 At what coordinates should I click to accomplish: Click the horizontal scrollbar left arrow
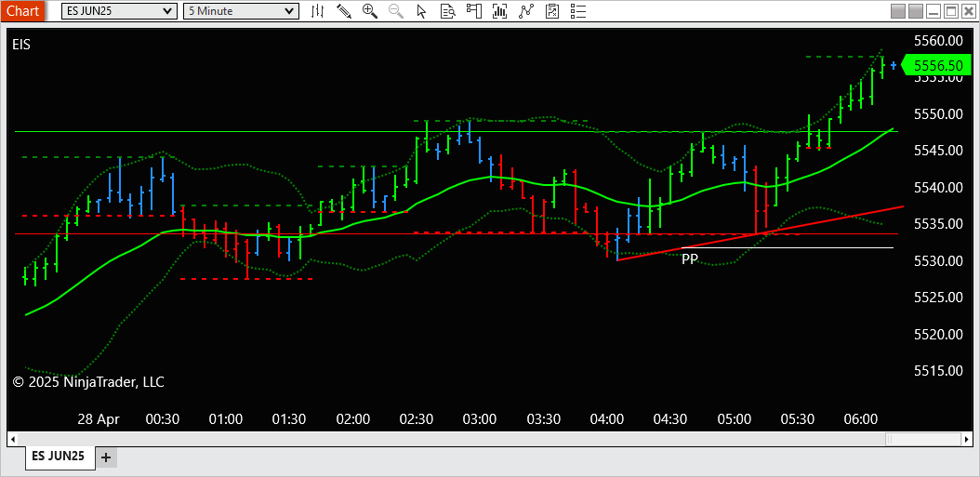tap(12, 439)
